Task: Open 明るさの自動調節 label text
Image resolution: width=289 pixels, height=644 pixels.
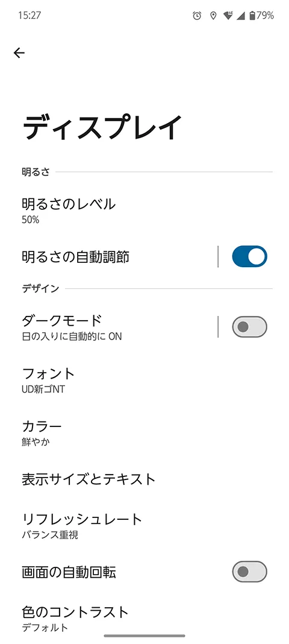Action: [75, 257]
